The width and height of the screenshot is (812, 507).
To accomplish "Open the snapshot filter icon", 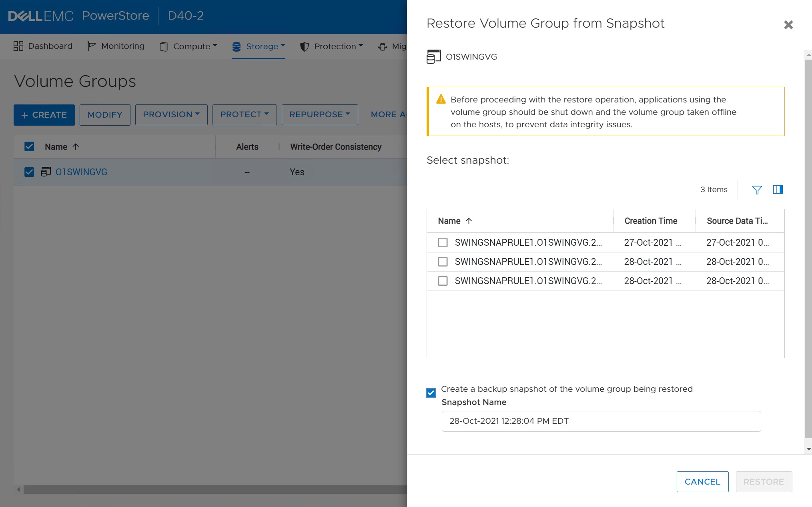I will 757,190.
